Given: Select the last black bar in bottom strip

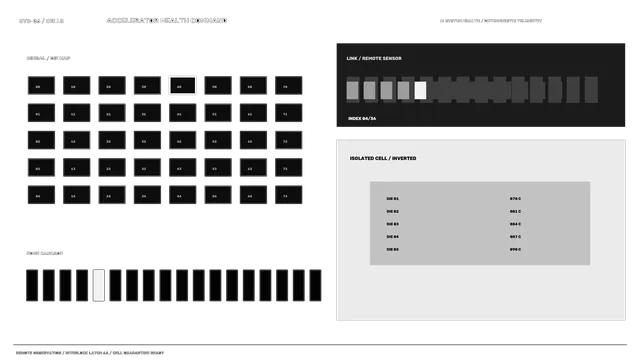Looking at the screenshot, I should (x=315, y=285).
